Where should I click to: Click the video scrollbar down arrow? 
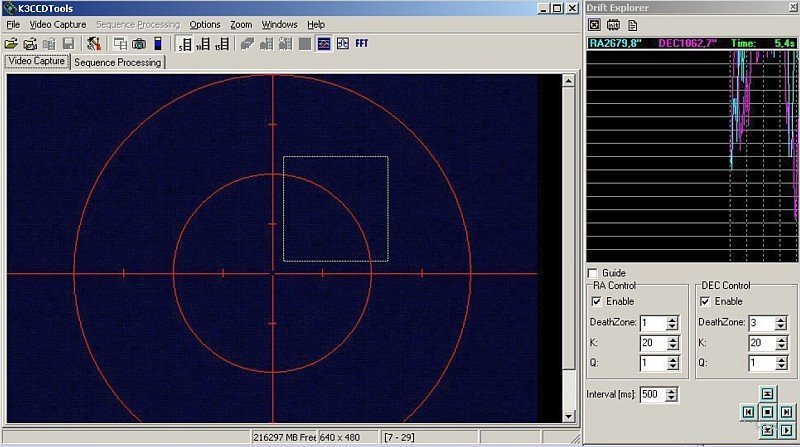pos(568,416)
